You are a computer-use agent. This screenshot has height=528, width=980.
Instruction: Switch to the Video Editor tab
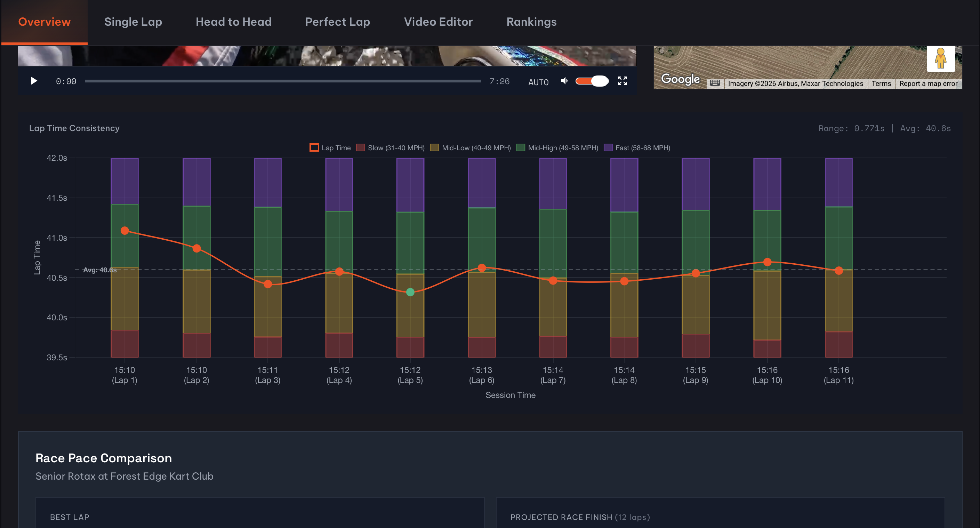click(438, 22)
